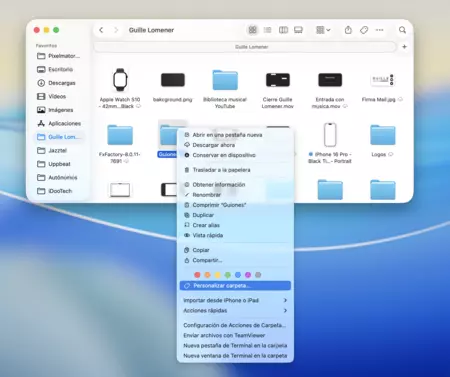
Task: Choose Vista rápida
Action: pos(235,235)
